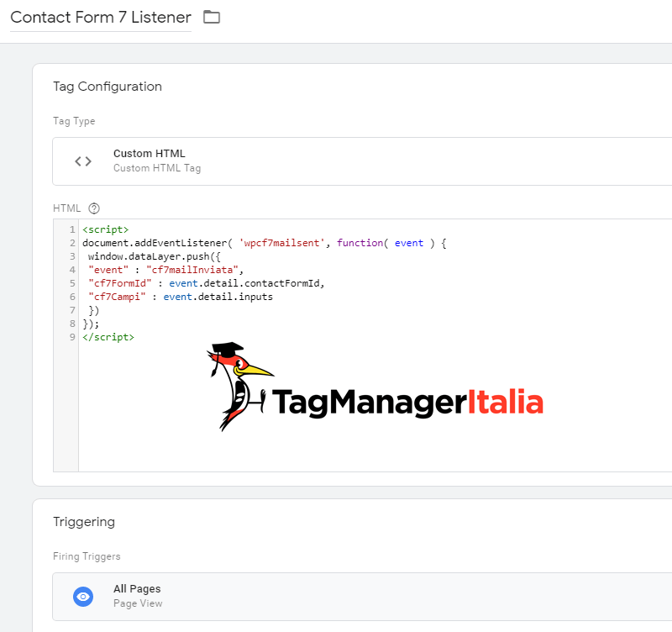672x632 pixels.
Task: Click the folder icon beside the tag name
Action: click(212, 17)
